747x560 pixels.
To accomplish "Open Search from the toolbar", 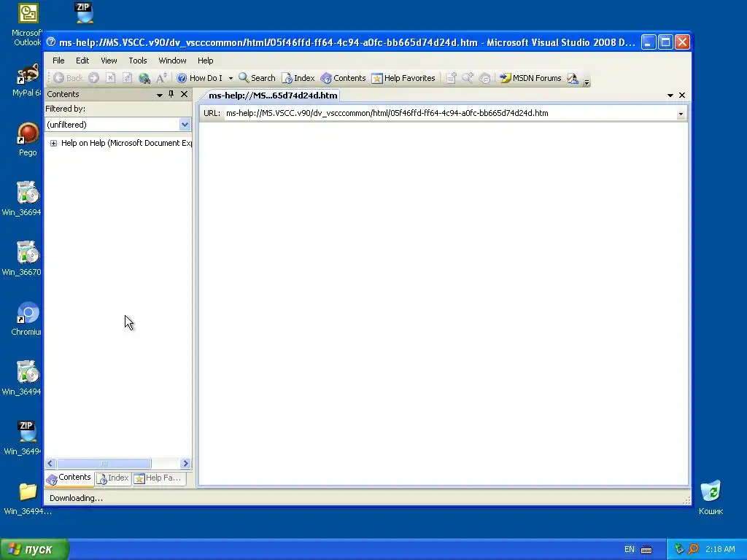I will click(x=257, y=78).
